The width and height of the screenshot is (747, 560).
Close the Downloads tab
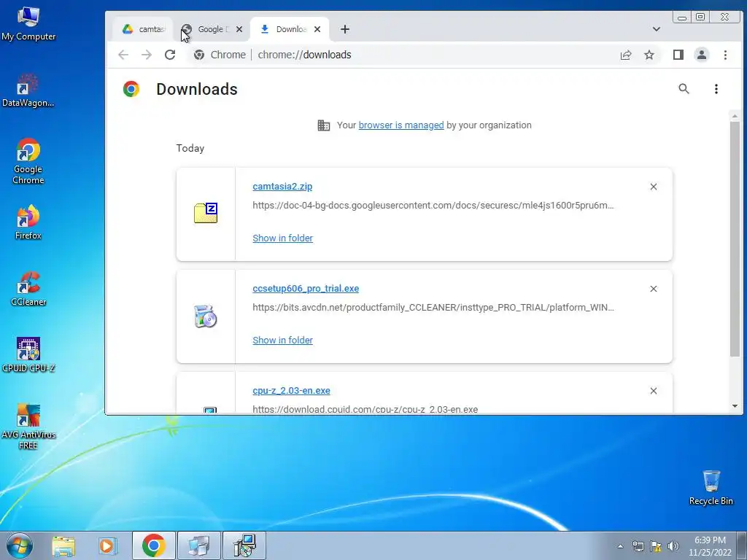tap(317, 29)
